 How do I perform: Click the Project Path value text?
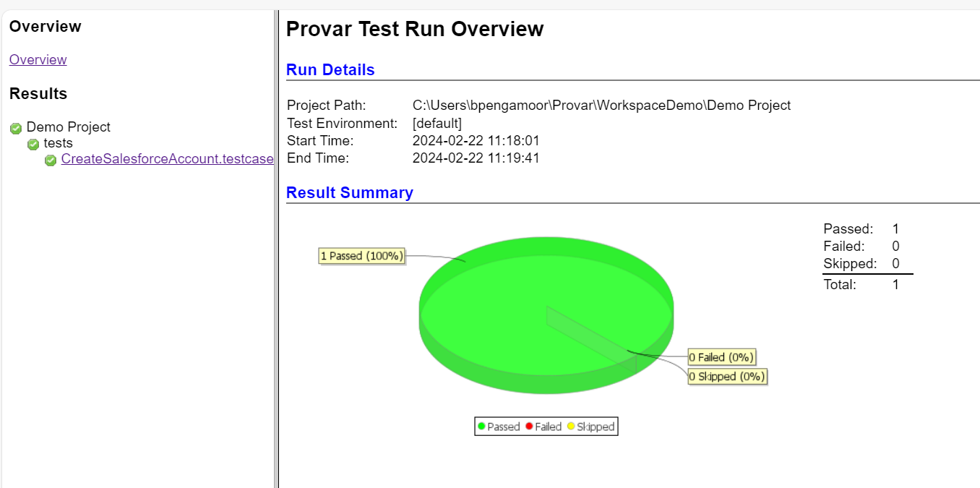coord(601,106)
